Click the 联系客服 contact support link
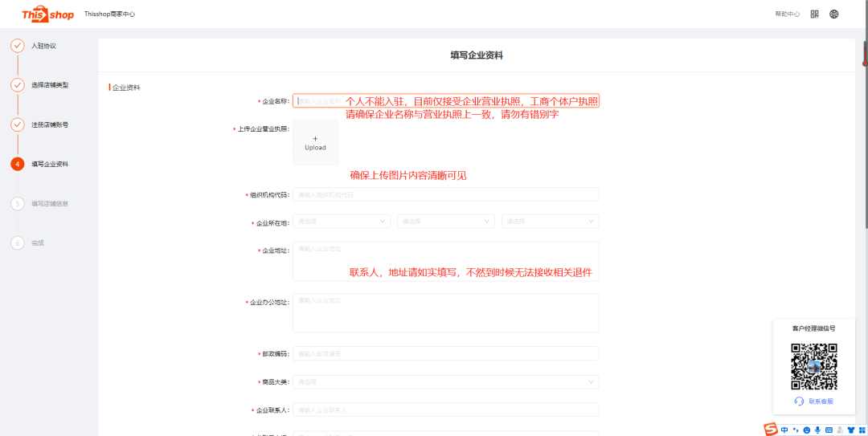 (820, 401)
